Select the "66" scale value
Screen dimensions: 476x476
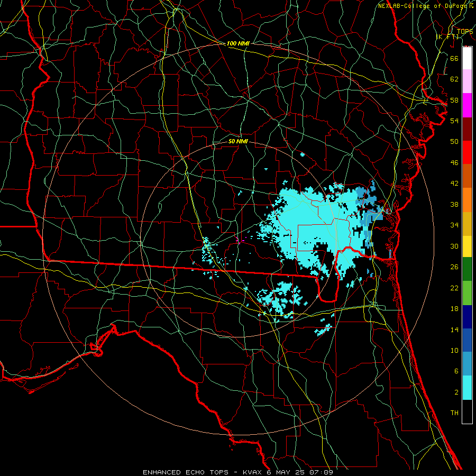(x=454, y=58)
